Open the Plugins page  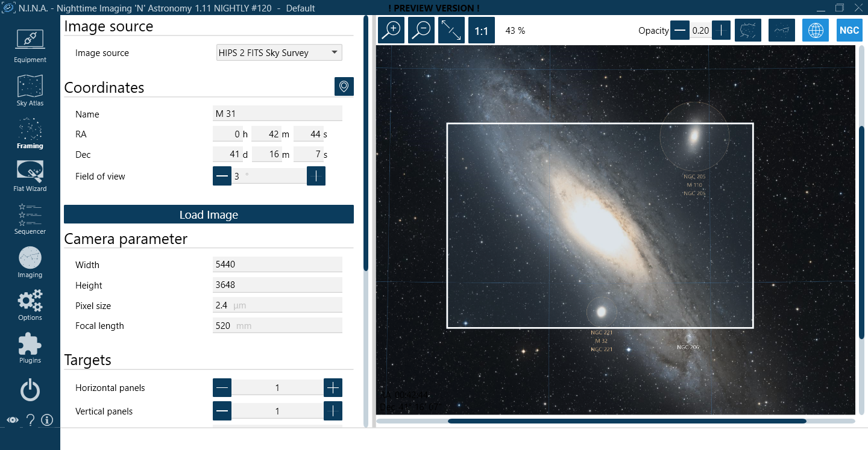[x=30, y=348]
